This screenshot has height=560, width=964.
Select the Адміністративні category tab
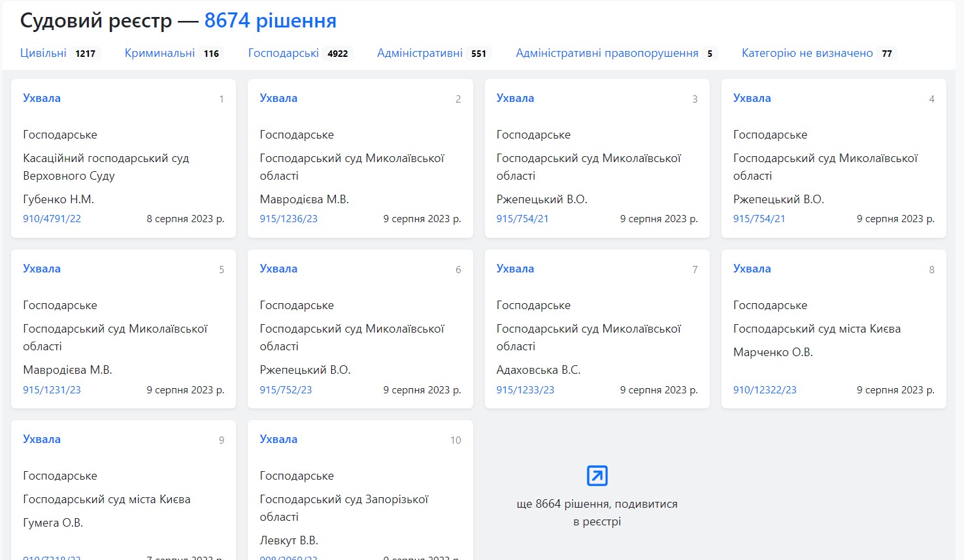(x=420, y=53)
